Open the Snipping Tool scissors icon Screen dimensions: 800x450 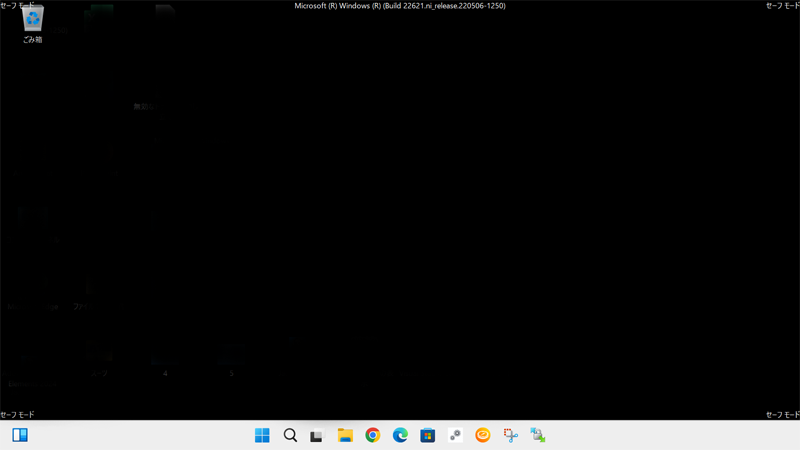510,435
